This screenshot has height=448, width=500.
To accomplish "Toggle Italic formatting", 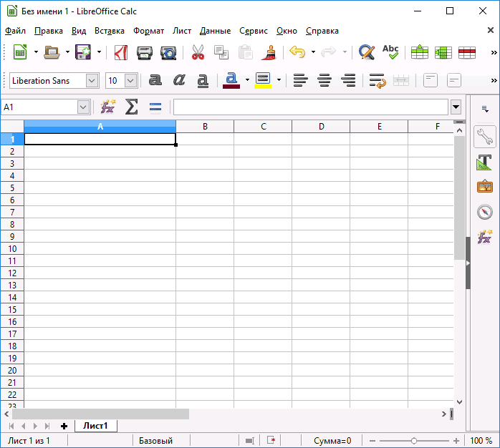I will coord(179,80).
